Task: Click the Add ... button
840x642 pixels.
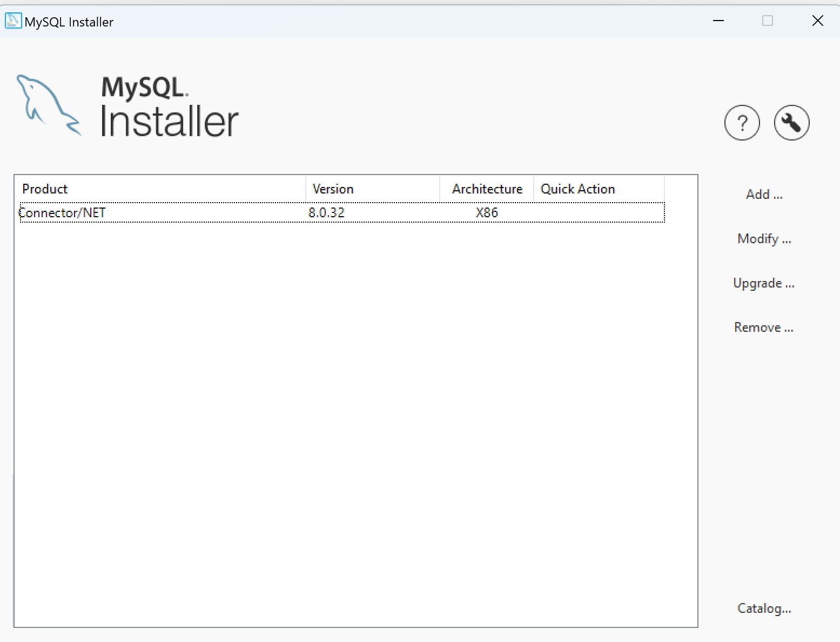Action: [x=764, y=195]
